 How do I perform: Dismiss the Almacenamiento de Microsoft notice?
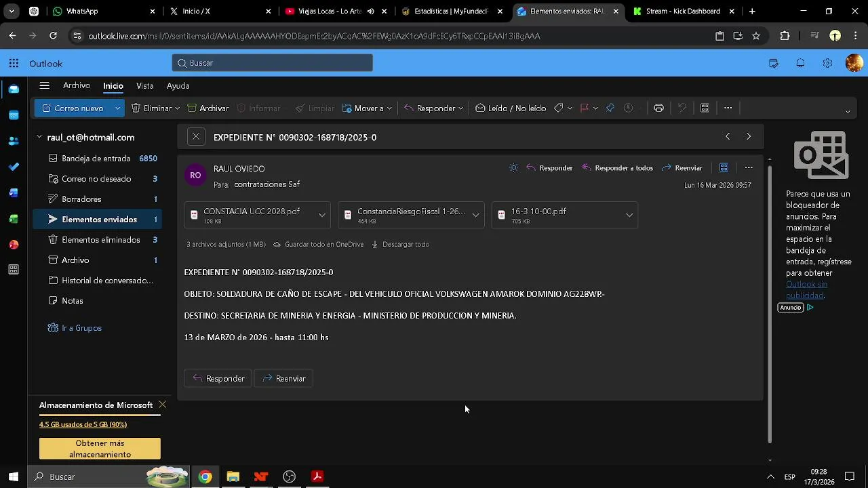click(x=163, y=405)
